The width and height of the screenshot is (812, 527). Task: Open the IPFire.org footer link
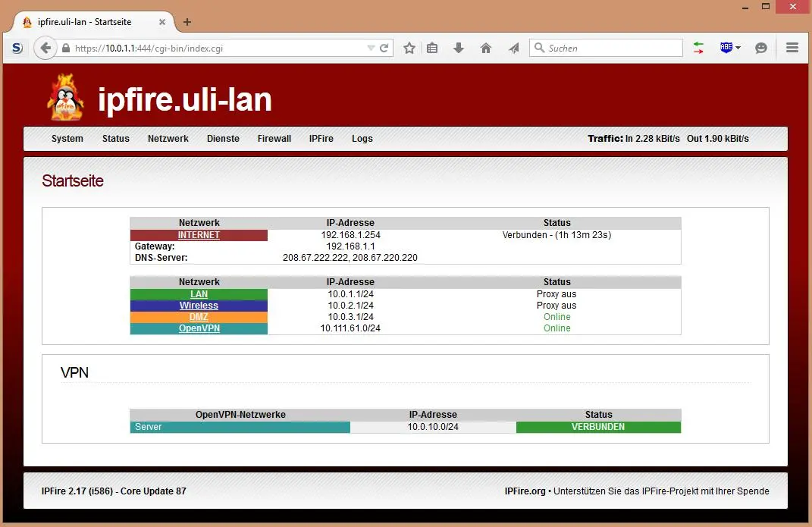coord(525,491)
